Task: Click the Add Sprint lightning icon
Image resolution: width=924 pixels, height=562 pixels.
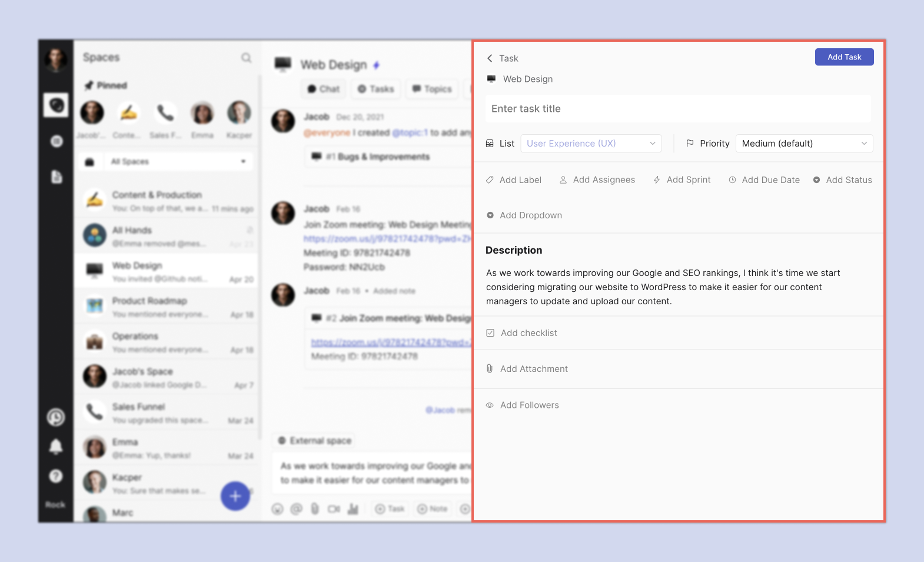Action: click(657, 180)
